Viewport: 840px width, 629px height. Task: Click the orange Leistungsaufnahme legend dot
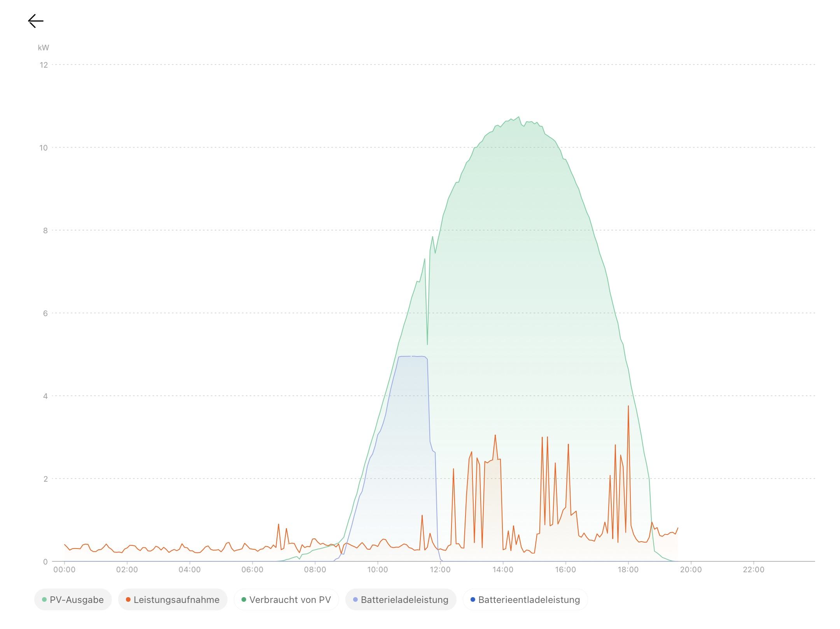[128, 599]
